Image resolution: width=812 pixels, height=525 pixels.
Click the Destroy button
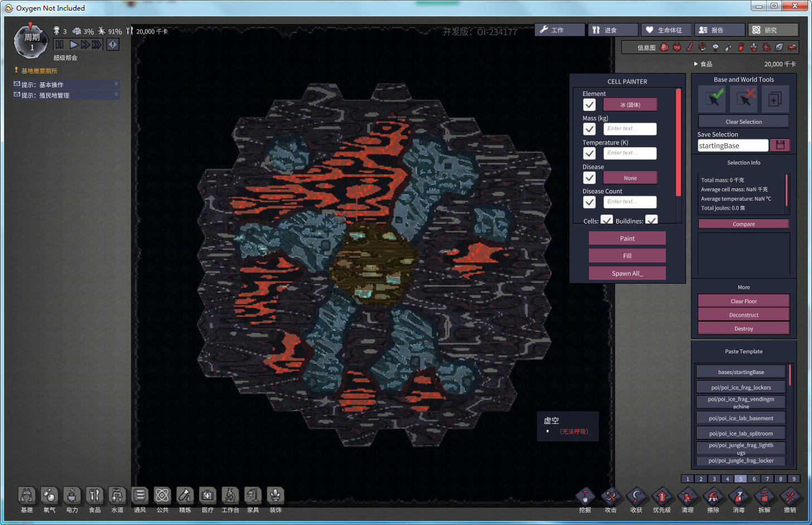click(x=743, y=328)
